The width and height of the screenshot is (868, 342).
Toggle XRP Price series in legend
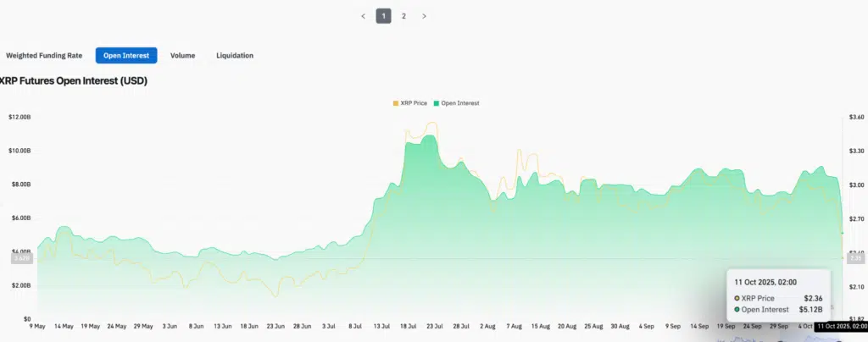(x=414, y=103)
